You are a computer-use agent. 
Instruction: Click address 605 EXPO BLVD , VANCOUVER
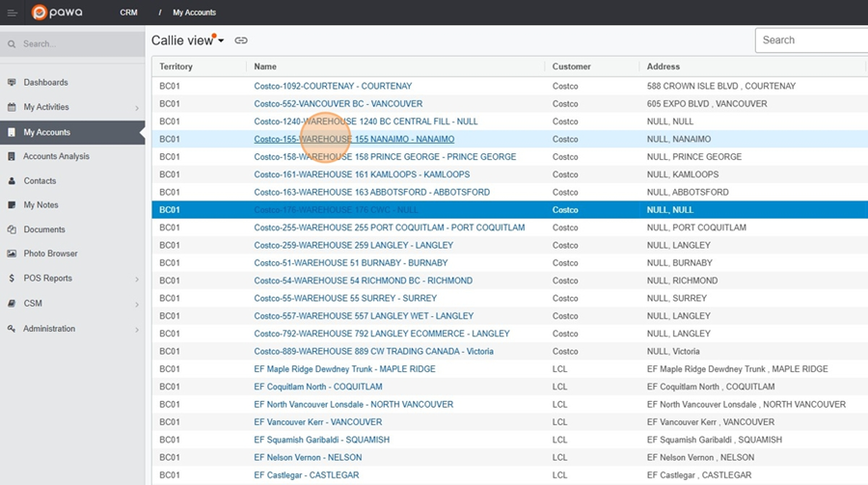[x=707, y=103]
